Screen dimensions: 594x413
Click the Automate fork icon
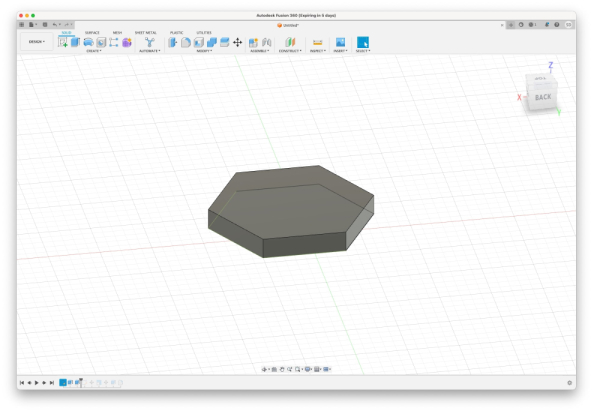(150, 42)
